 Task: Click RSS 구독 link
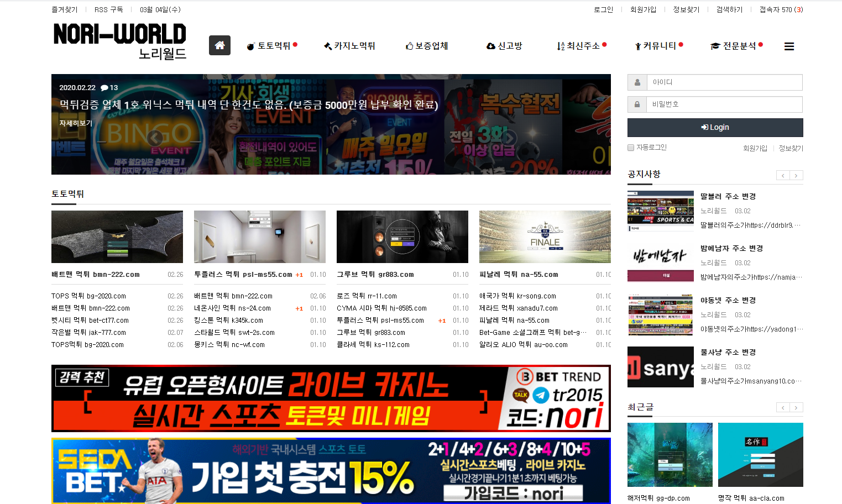click(109, 10)
